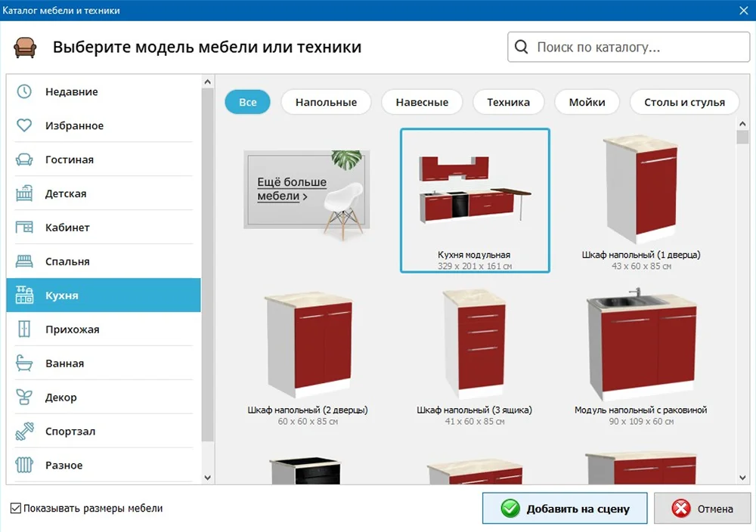This screenshot has width=756, height=532.
Task: Select the Техника filter tab
Action: pyautogui.click(x=508, y=102)
